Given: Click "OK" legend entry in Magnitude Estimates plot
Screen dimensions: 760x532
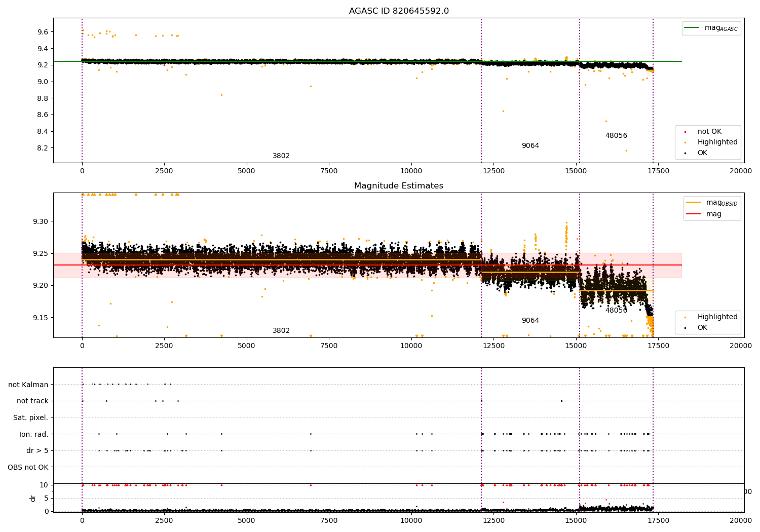Looking at the screenshot, I should pos(702,328).
